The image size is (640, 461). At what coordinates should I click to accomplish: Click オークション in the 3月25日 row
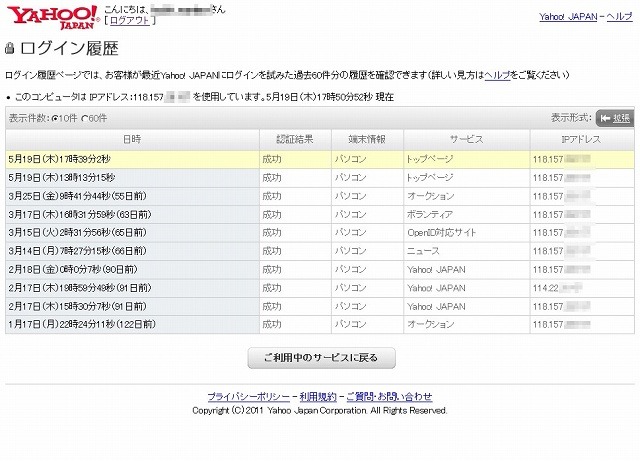pos(430,196)
